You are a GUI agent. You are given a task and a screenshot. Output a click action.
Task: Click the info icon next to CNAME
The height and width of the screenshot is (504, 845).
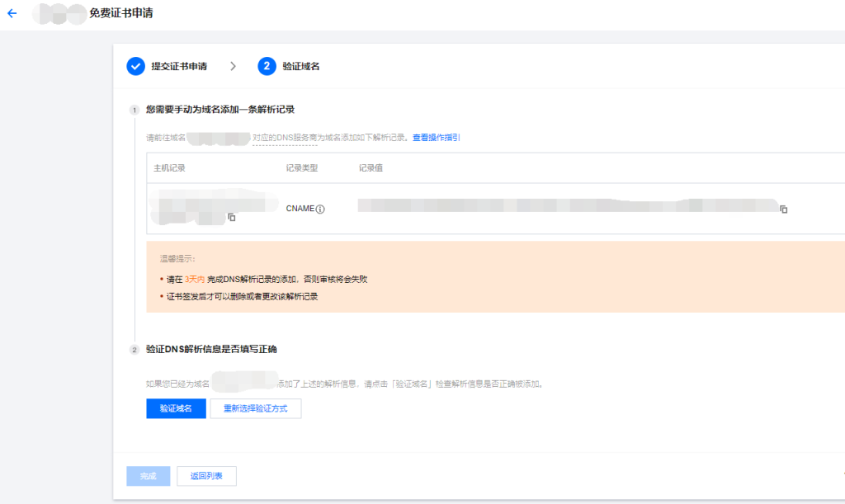click(x=320, y=210)
